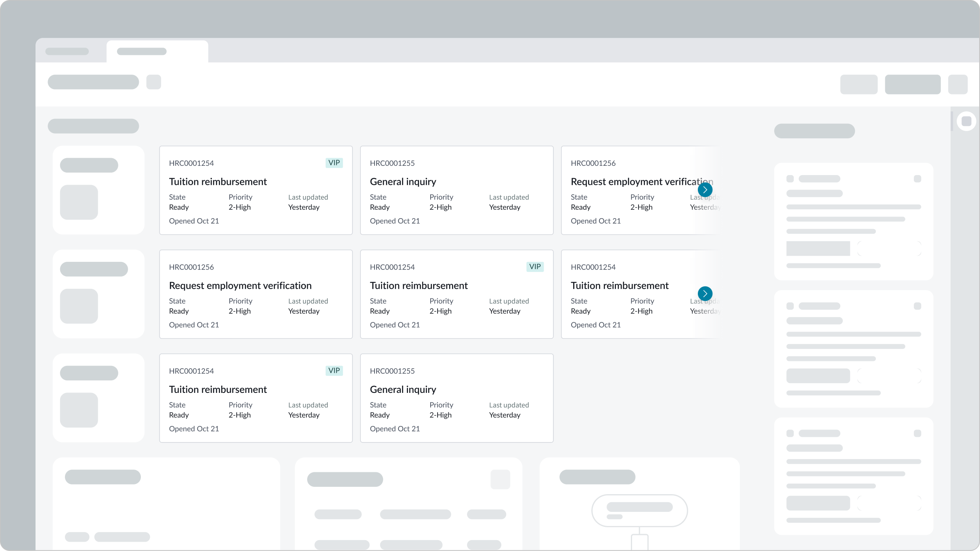Click the pill-shaped node in bottom diagram card

pyautogui.click(x=639, y=510)
